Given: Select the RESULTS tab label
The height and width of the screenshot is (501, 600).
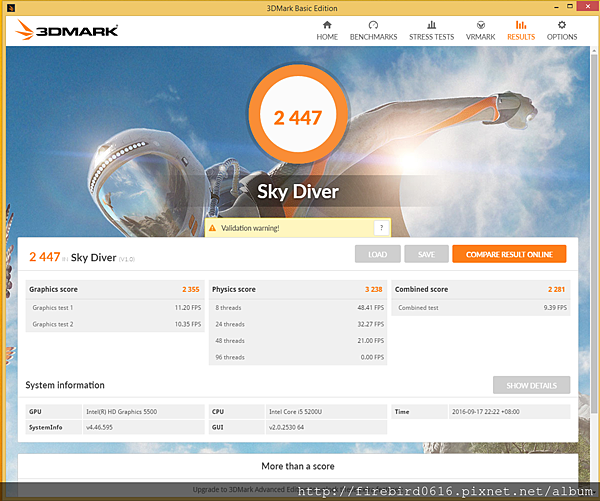Looking at the screenshot, I should pos(521,37).
